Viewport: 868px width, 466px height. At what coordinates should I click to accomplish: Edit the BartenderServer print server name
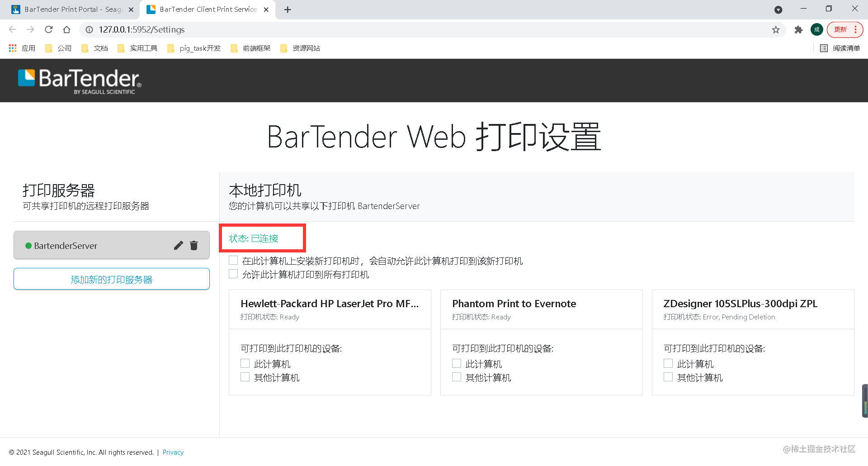coord(178,245)
